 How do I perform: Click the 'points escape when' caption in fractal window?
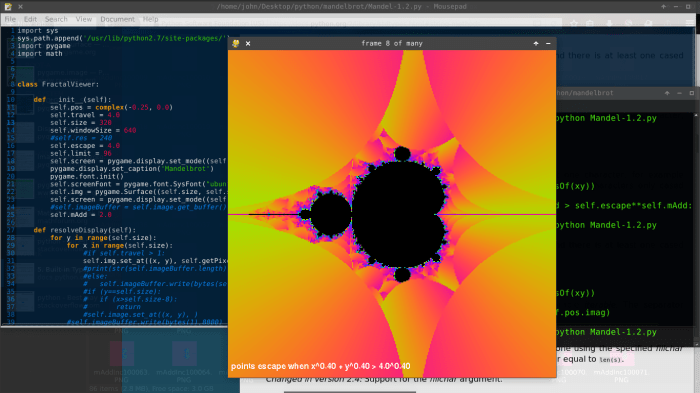pos(321,366)
